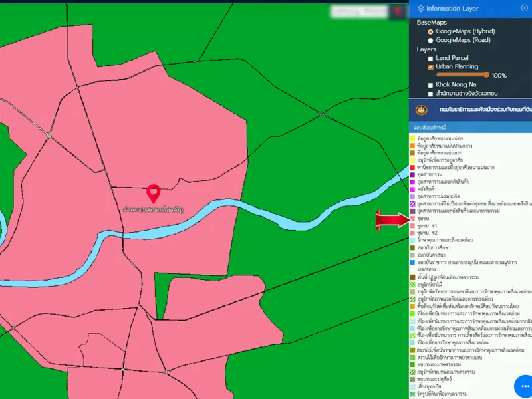The image size is (532, 399).
Task: Uncheck the Urban Planning layer
Action: click(x=431, y=67)
